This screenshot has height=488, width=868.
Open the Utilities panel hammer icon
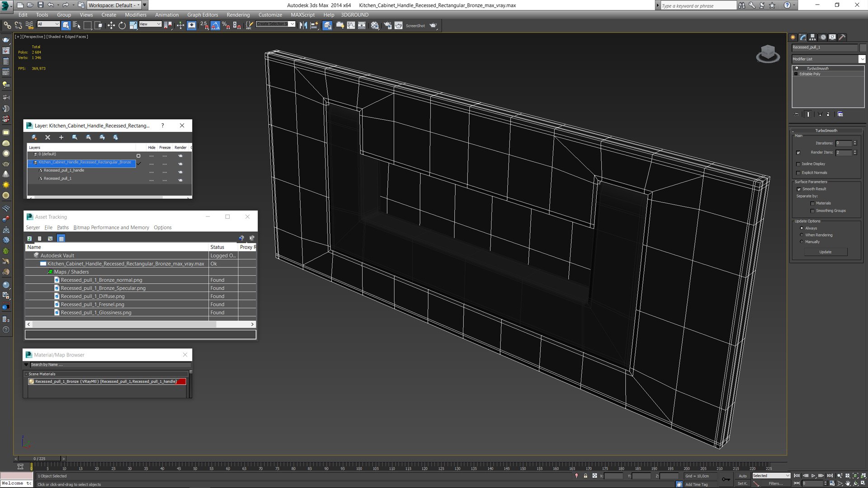click(842, 38)
